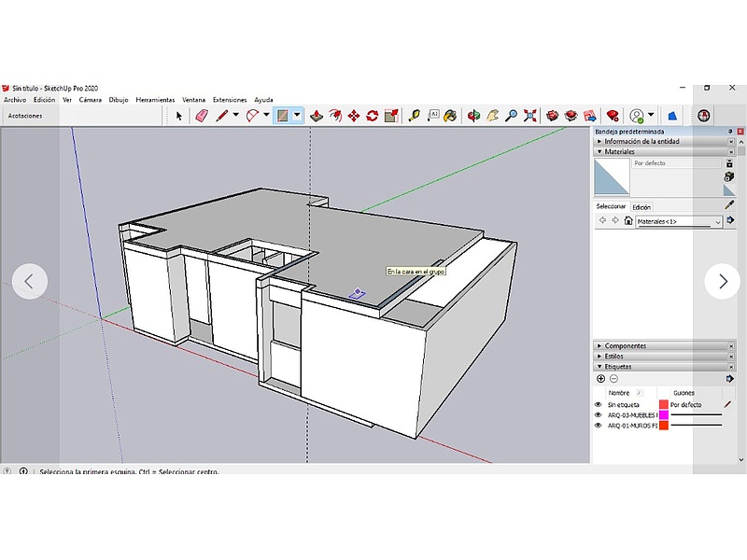The image size is (747, 560).
Task: Open the Materiales<1> collection dropdown
Action: pos(717,222)
